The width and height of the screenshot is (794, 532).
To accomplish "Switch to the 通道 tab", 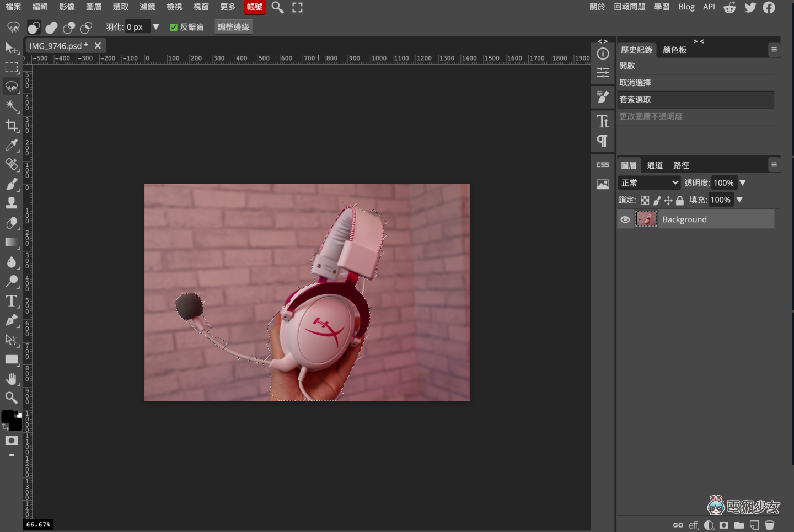I will click(654, 165).
